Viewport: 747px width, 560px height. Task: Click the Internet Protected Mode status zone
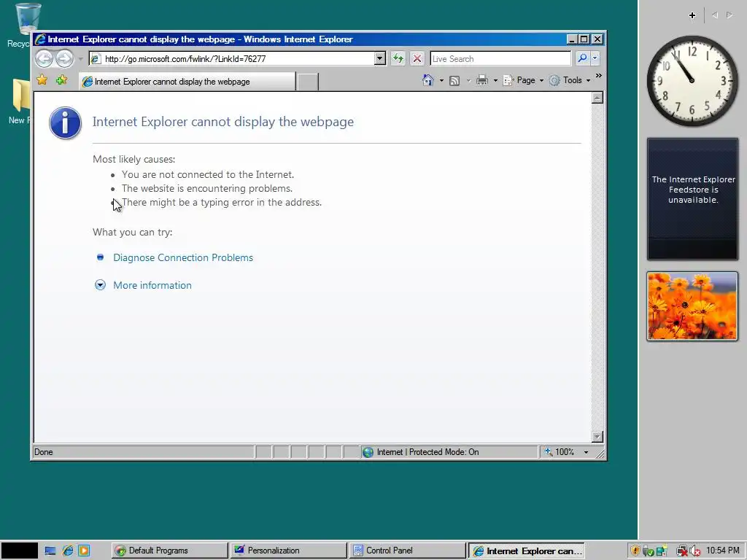point(449,452)
